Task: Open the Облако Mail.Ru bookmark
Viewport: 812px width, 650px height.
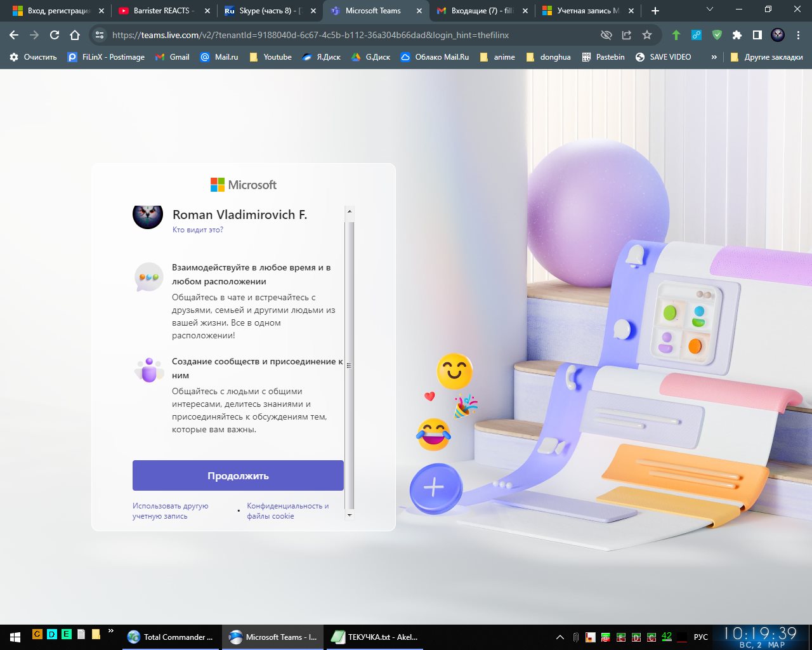Action: pos(435,57)
